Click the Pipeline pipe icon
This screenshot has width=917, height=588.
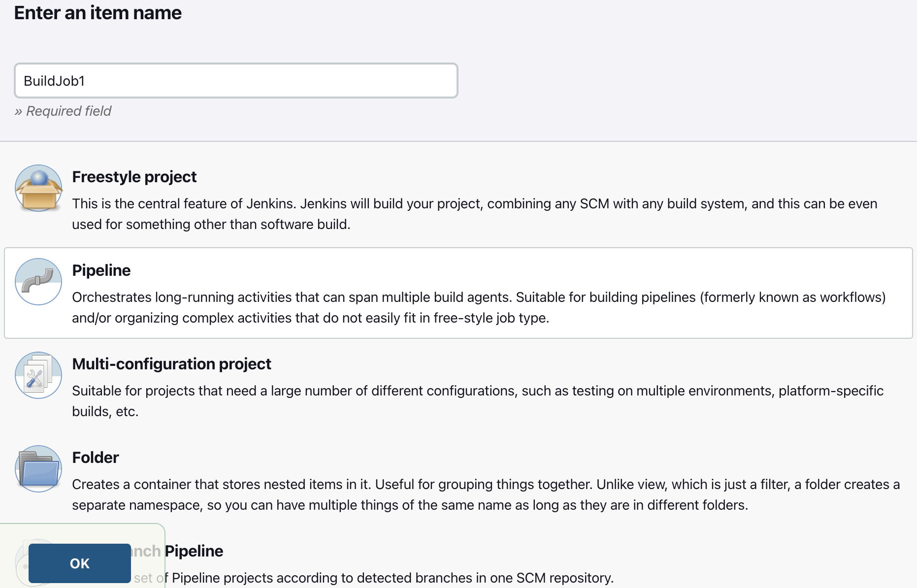[38, 282]
